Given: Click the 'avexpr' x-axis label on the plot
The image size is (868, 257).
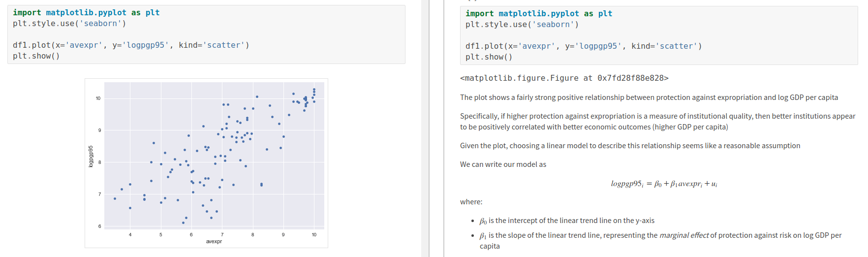Looking at the screenshot, I should (x=214, y=242).
